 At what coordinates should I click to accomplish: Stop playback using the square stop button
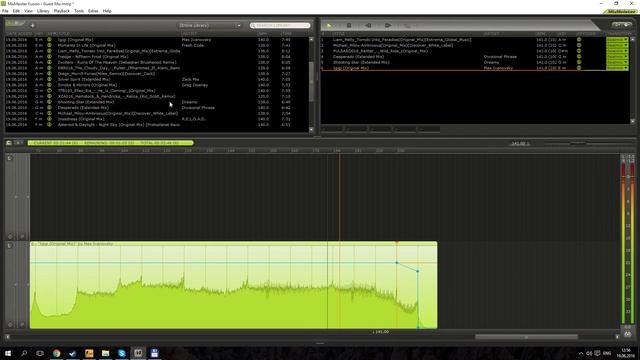[349, 26]
